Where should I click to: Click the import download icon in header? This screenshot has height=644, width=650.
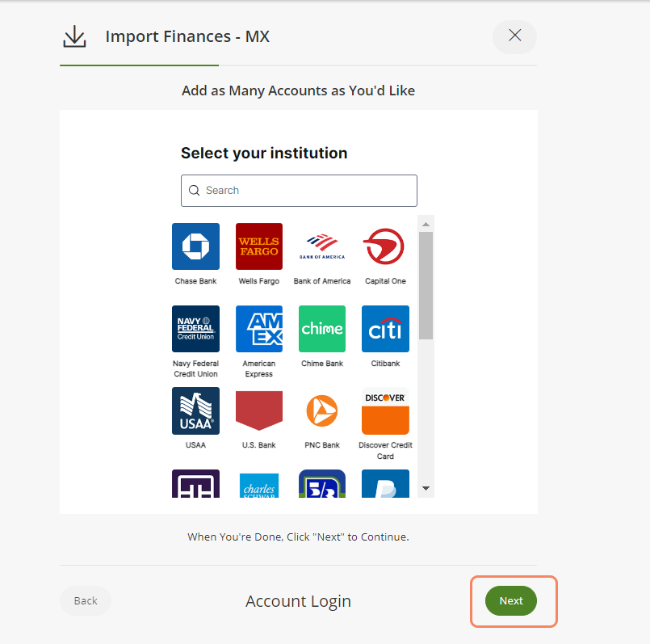tap(74, 36)
